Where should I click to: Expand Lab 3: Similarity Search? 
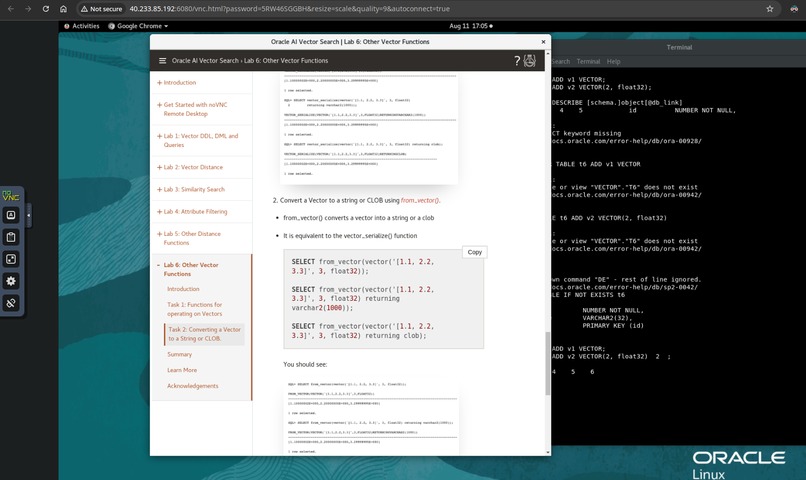tap(191, 189)
